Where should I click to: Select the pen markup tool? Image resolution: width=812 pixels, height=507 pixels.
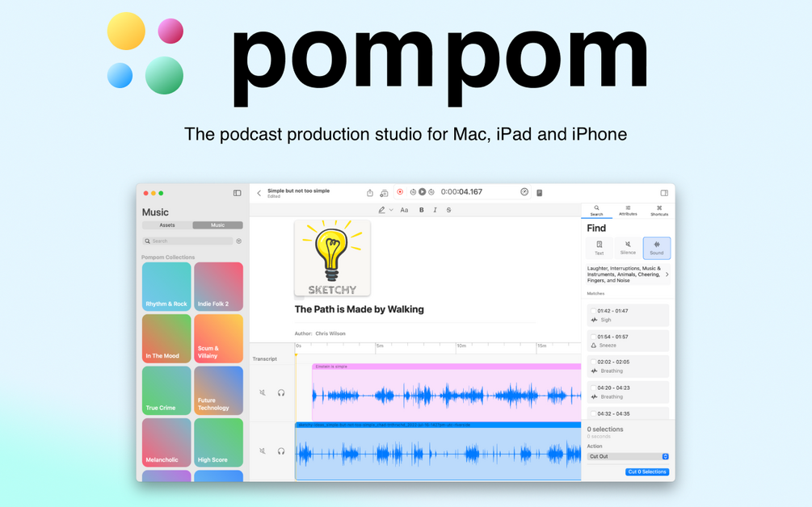(381, 210)
